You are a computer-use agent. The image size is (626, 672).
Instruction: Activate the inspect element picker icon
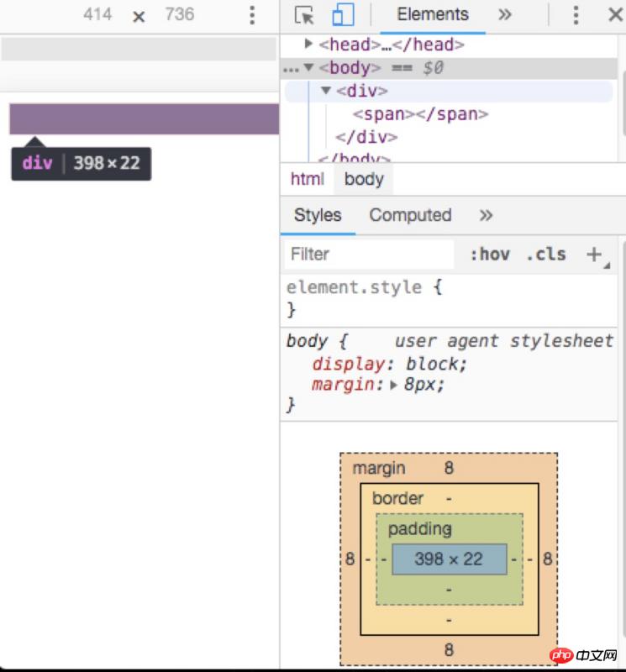[305, 15]
